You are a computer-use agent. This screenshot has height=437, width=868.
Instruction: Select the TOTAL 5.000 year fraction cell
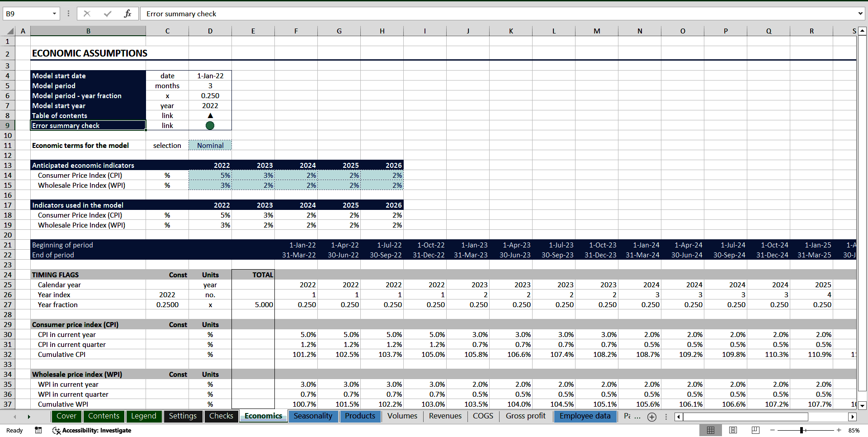click(253, 304)
